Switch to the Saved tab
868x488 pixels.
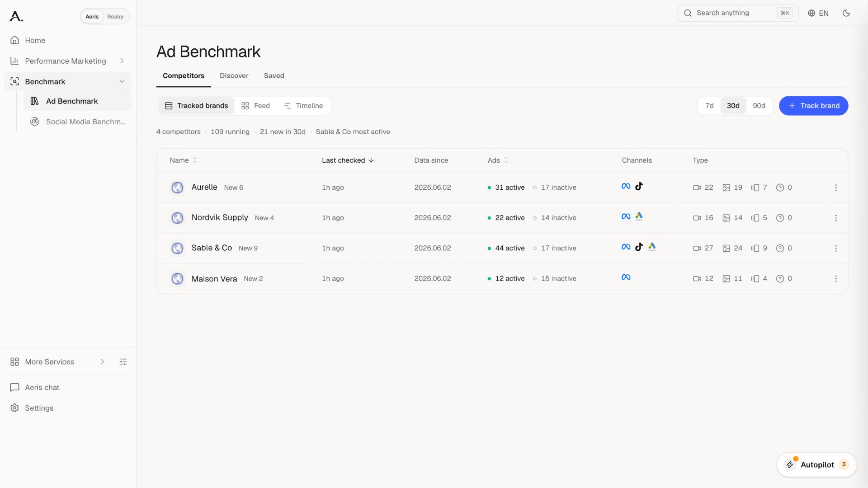pyautogui.click(x=274, y=76)
